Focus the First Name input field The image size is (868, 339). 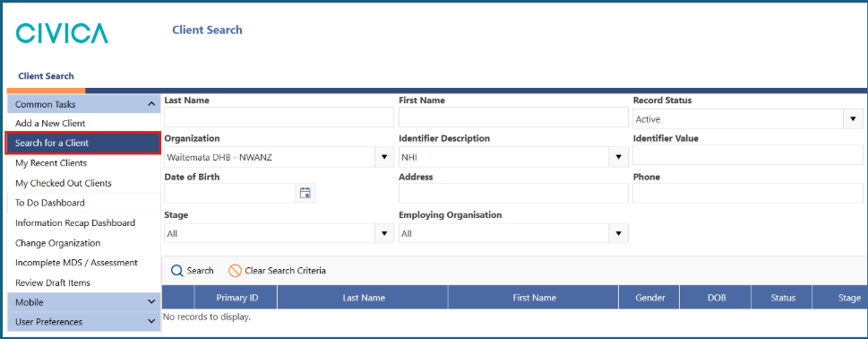point(513,117)
